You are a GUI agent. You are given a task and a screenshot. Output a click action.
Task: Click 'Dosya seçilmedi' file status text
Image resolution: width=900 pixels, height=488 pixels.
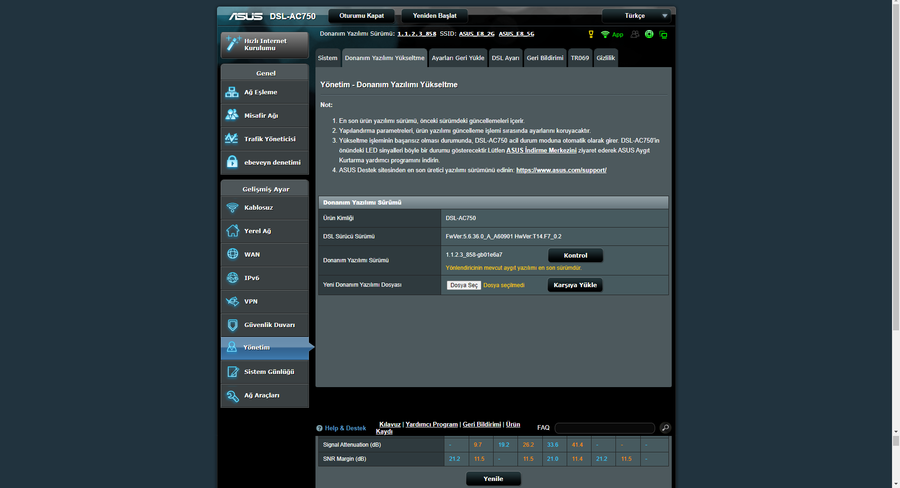click(503, 285)
